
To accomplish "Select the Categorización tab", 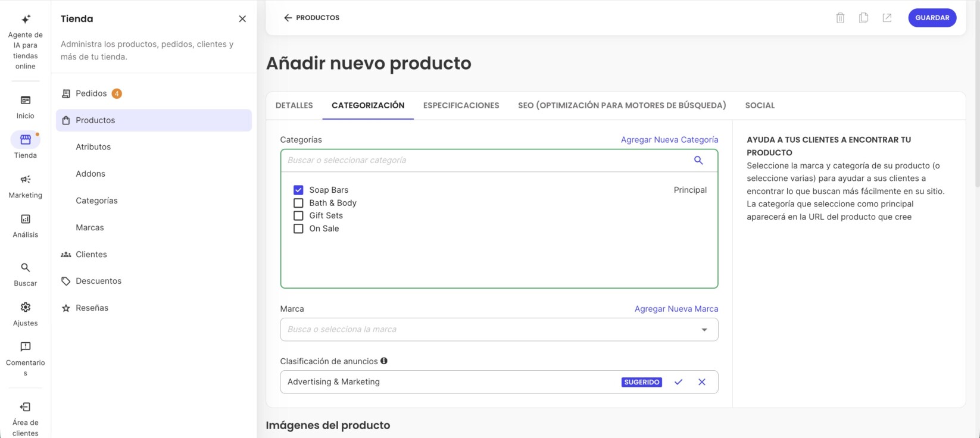I will click(368, 105).
